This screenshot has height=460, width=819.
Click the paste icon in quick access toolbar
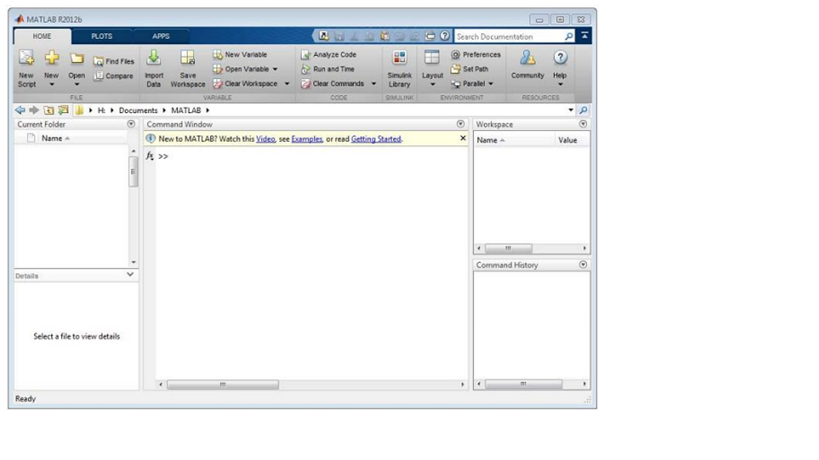coord(385,36)
